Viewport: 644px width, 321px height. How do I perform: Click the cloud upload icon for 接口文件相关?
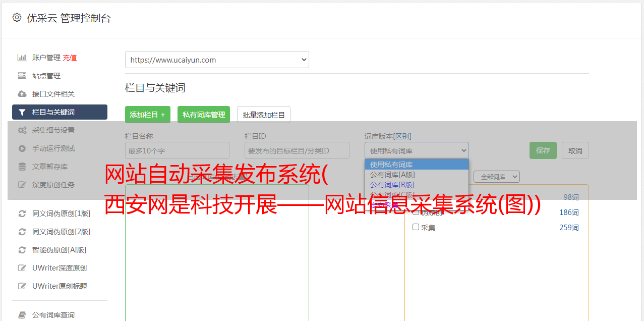pos(22,94)
